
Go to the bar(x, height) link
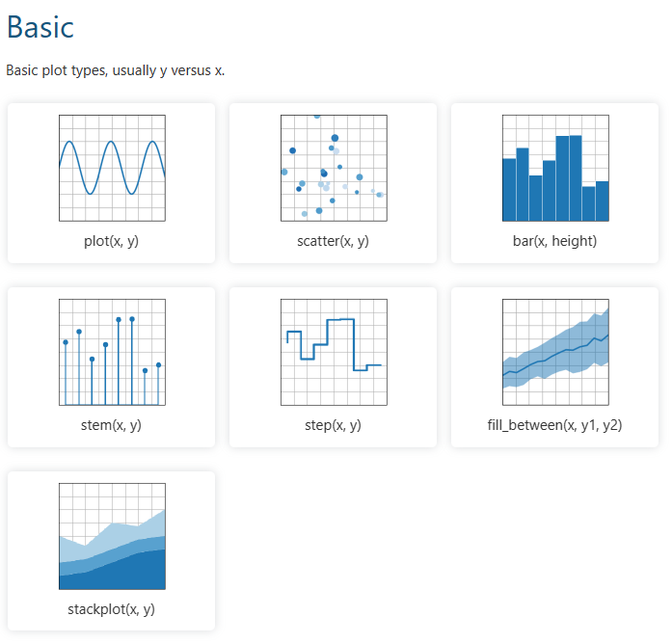[555, 241]
